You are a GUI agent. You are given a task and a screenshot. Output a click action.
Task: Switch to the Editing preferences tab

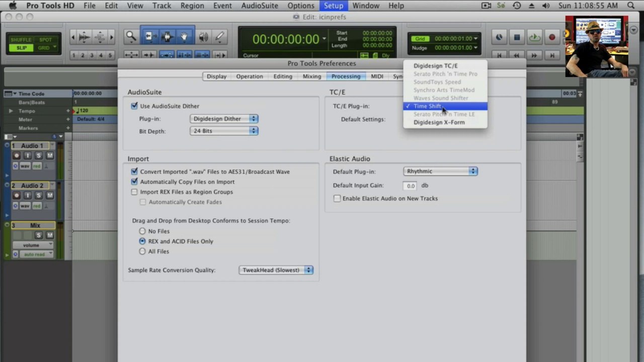coord(283,76)
